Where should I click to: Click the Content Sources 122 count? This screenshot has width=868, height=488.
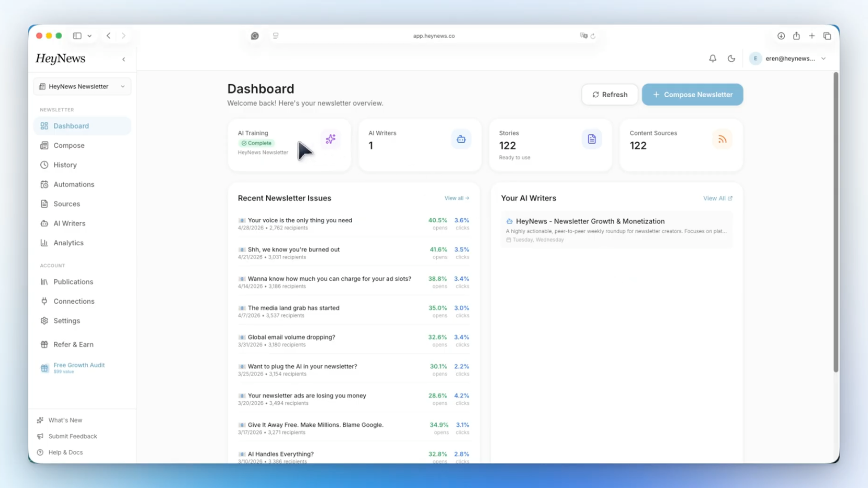tap(638, 145)
